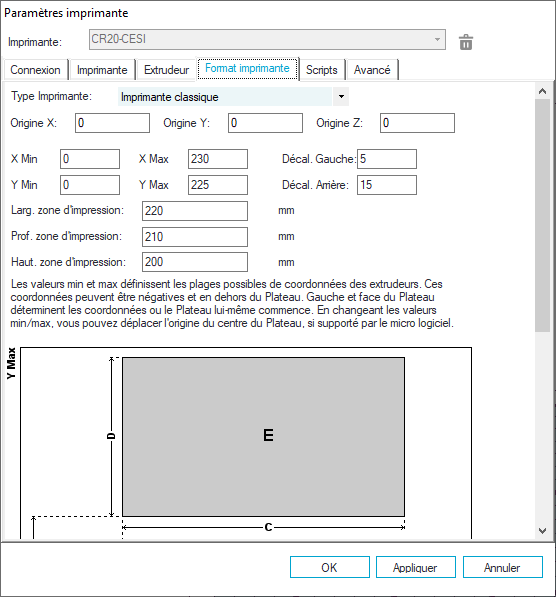Switch to the Connexion tab
Image resolution: width=556 pixels, height=597 pixels.
pos(35,70)
